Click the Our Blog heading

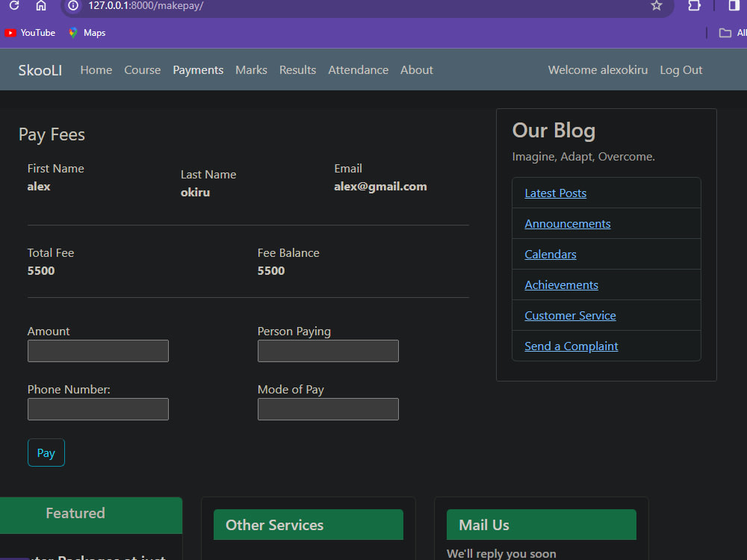click(554, 131)
